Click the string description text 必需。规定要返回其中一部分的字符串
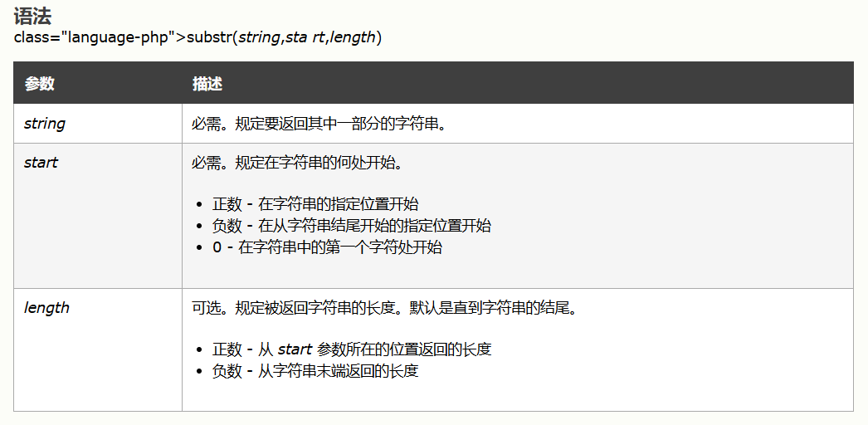The height and width of the screenshot is (425, 868). (319, 124)
